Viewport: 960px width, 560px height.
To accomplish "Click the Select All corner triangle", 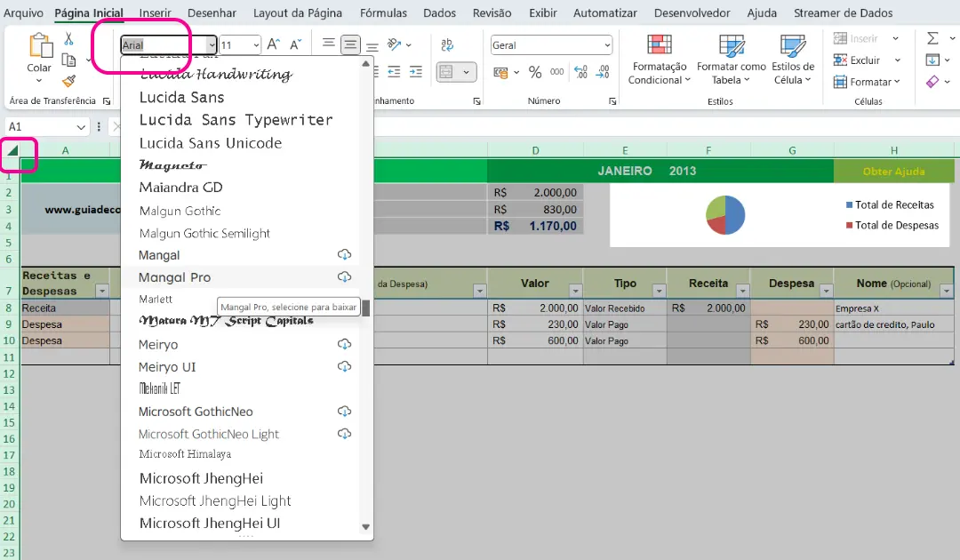I will pyautogui.click(x=12, y=151).
